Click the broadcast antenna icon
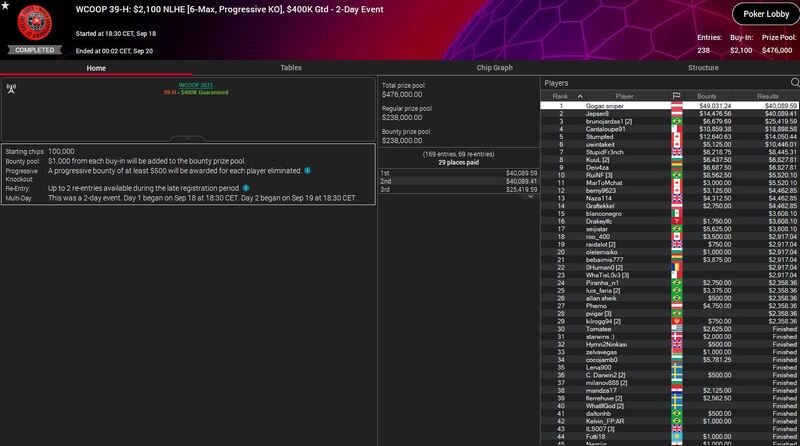The width and height of the screenshot is (800, 446). (11, 88)
